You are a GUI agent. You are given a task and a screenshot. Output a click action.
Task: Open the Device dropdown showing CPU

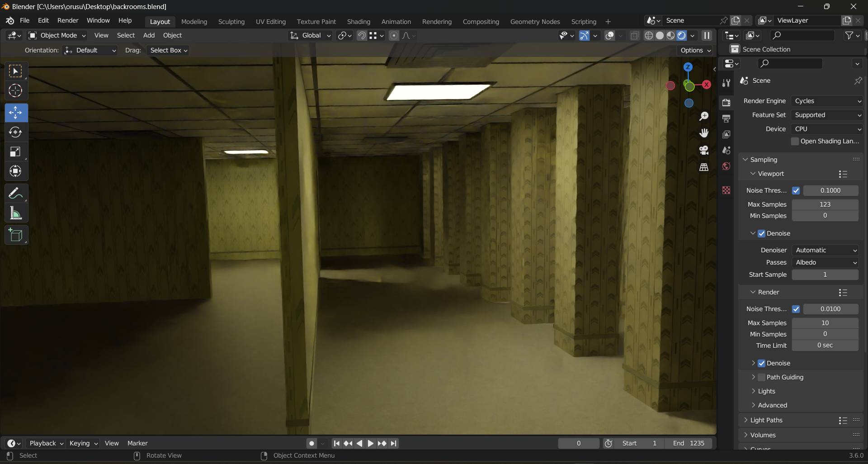[x=827, y=129]
